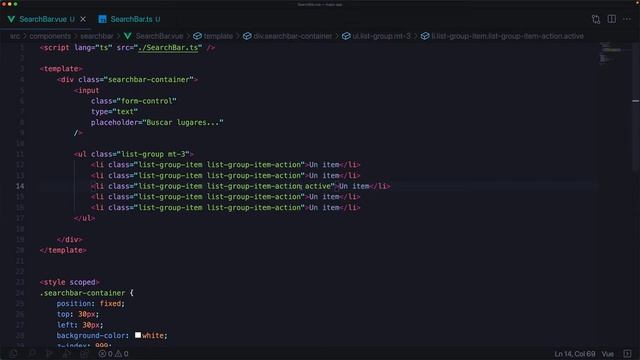This screenshot has height=360, width=640.
Task: Click the opening input tag on line 5
Action: point(87,90)
